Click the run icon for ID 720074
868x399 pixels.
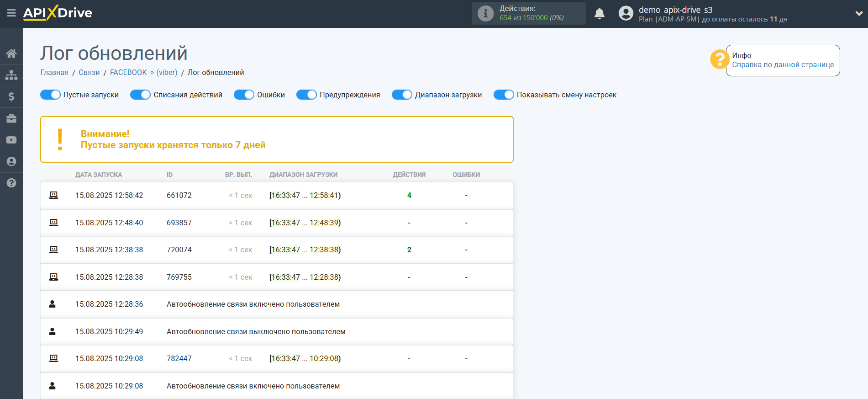[x=53, y=250]
